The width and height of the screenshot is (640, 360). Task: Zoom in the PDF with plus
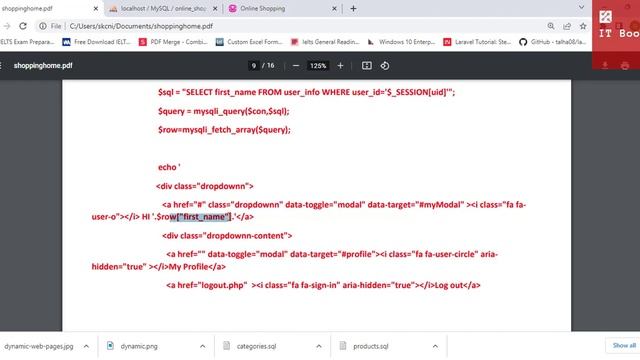pyautogui.click(x=340, y=65)
